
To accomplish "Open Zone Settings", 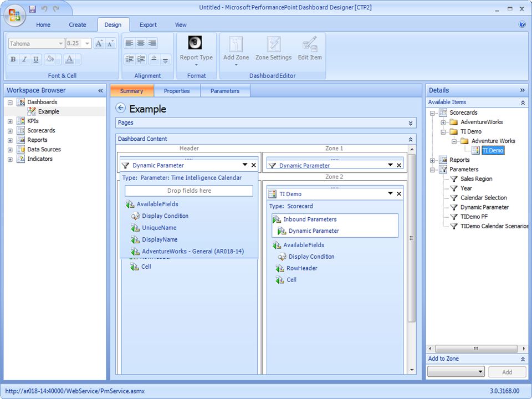I will (x=273, y=49).
